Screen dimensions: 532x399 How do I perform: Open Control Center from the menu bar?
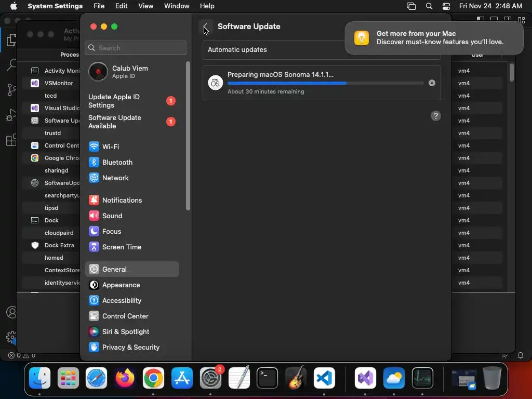point(446,6)
